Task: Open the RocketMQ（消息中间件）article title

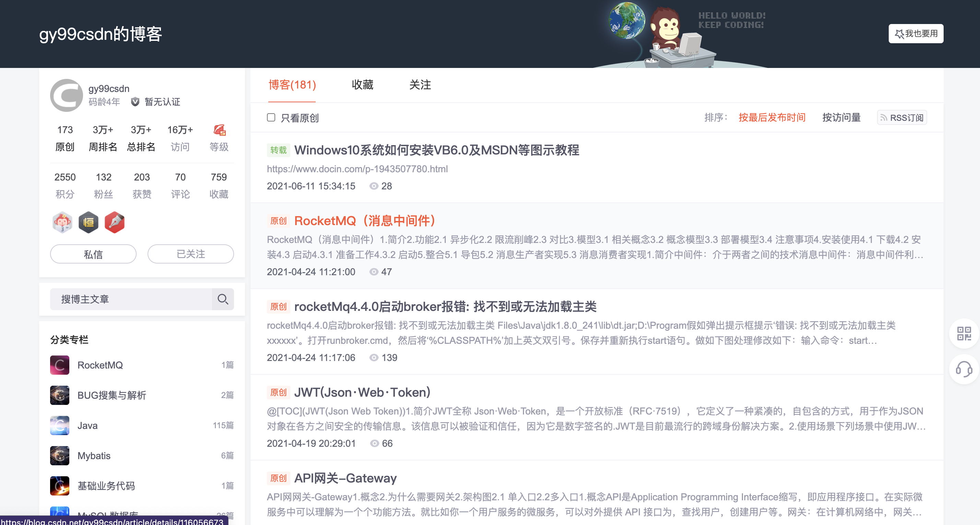Action: click(x=365, y=221)
